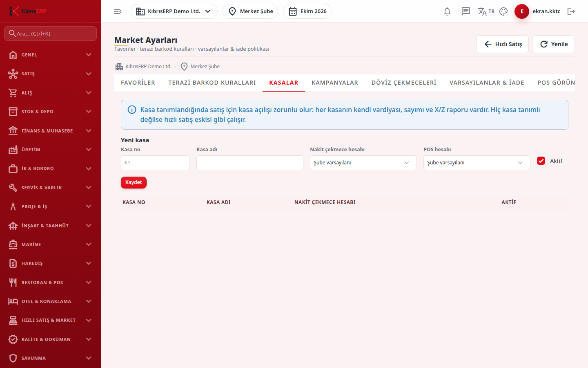Switch to the FAVORİLER tab
Image resolution: width=588 pixels, height=368 pixels.
138,83
